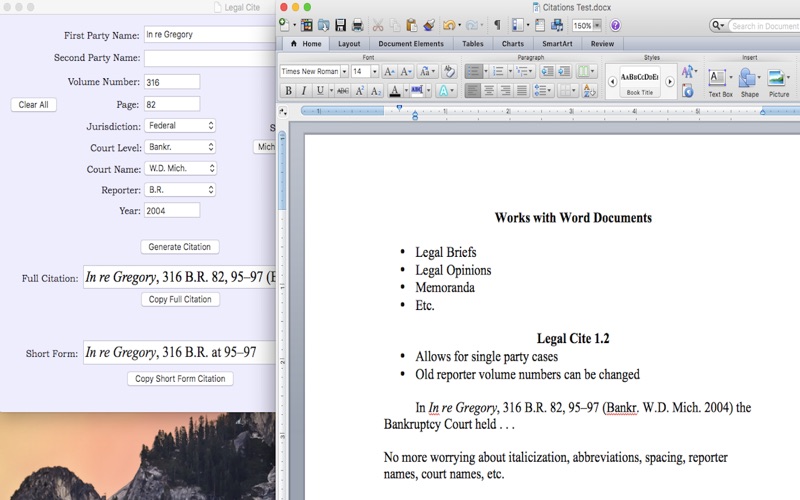Click the Copy Full Citation button
This screenshot has height=500, width=800.
[180, 299]
